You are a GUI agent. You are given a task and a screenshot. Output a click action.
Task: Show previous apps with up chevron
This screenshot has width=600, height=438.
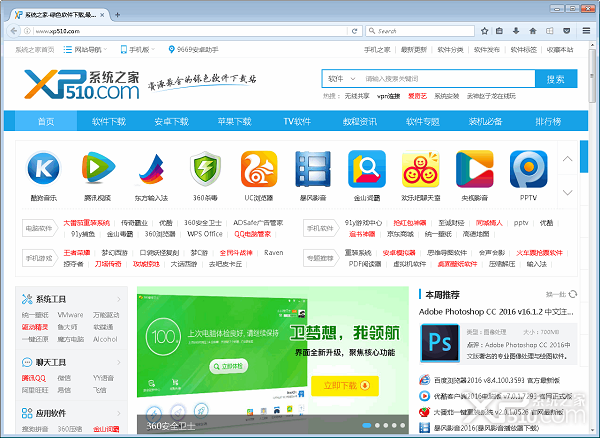click(x=567, y=158)
